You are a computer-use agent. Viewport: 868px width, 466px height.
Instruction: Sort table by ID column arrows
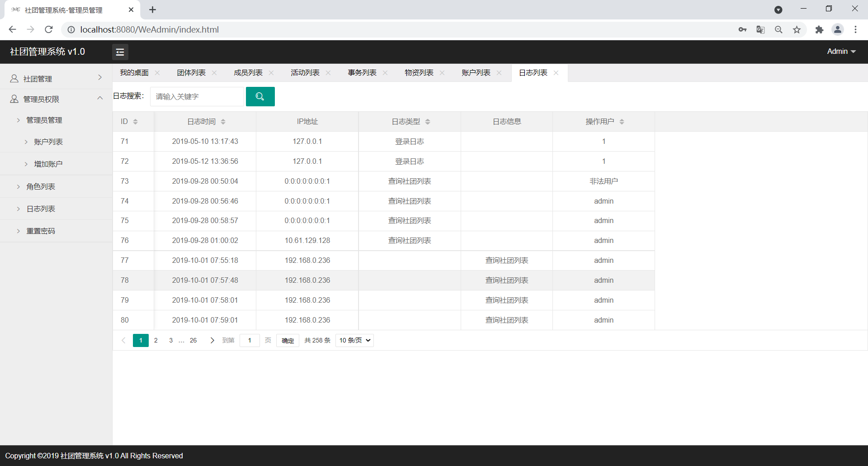(135, 122)
